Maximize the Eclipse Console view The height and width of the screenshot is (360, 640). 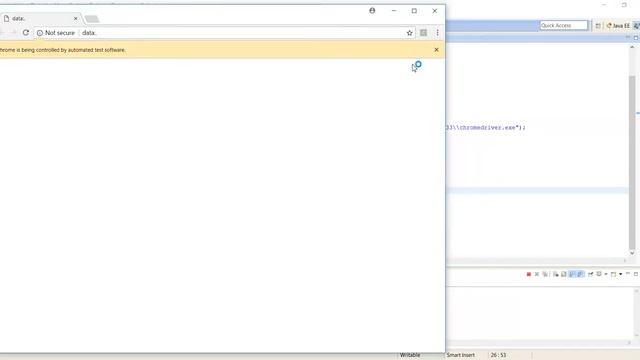pyautogui.click(x=636, y=274)
